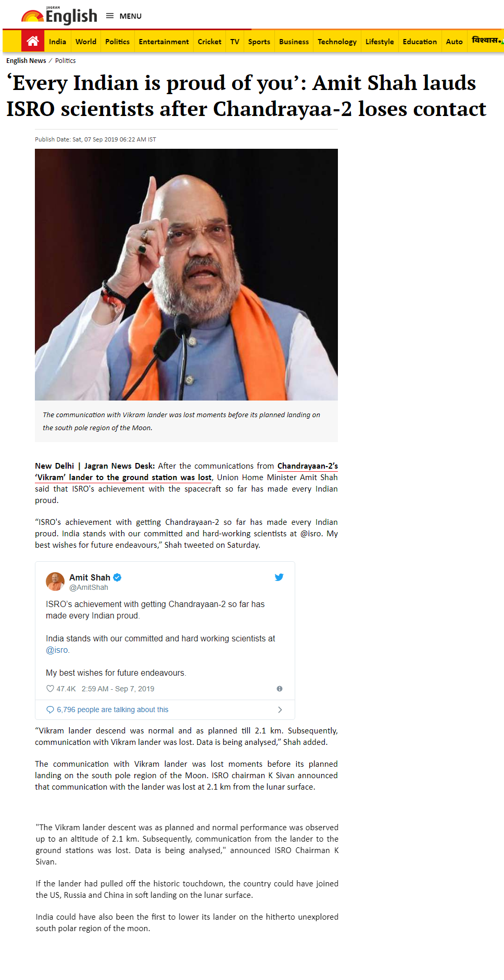Click the red home icon in navbar
The width and height of the screenshot is (504, 980).
[33, 41]
